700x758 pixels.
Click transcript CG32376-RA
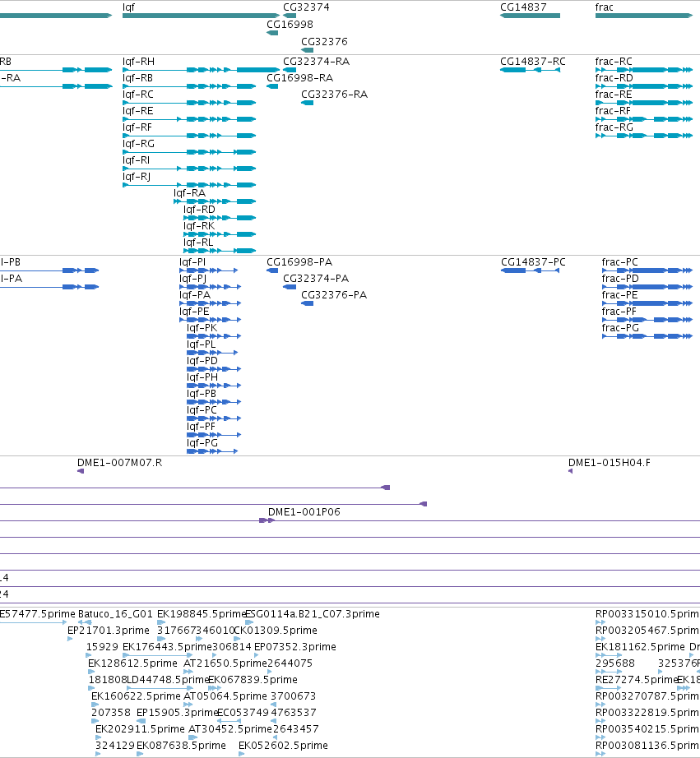(x=334, y=95)
